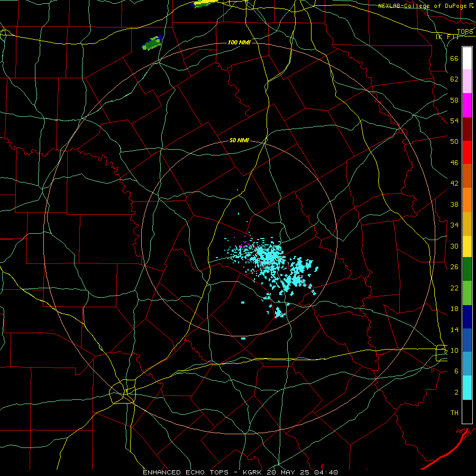
Task: Click the "6" legend value
Action: tap(456, 371)
